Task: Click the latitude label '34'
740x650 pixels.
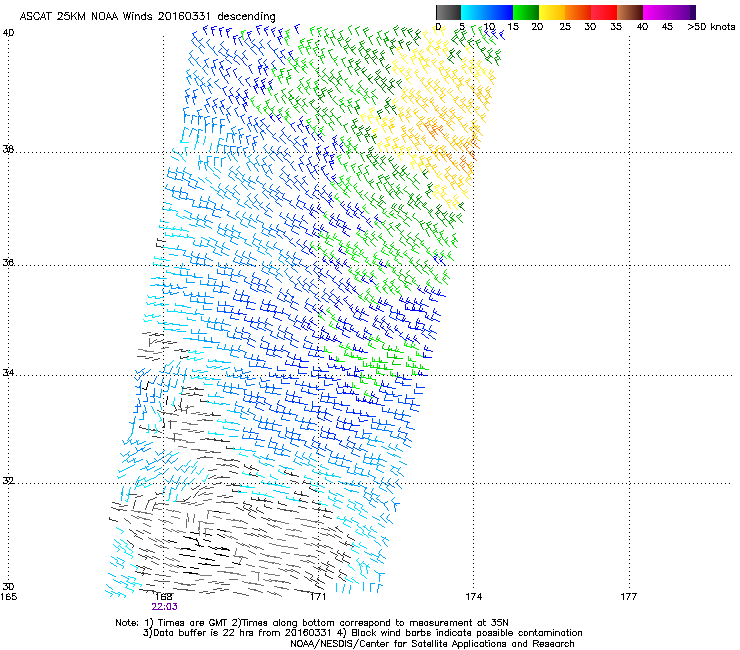Action: tap(8, 372)
